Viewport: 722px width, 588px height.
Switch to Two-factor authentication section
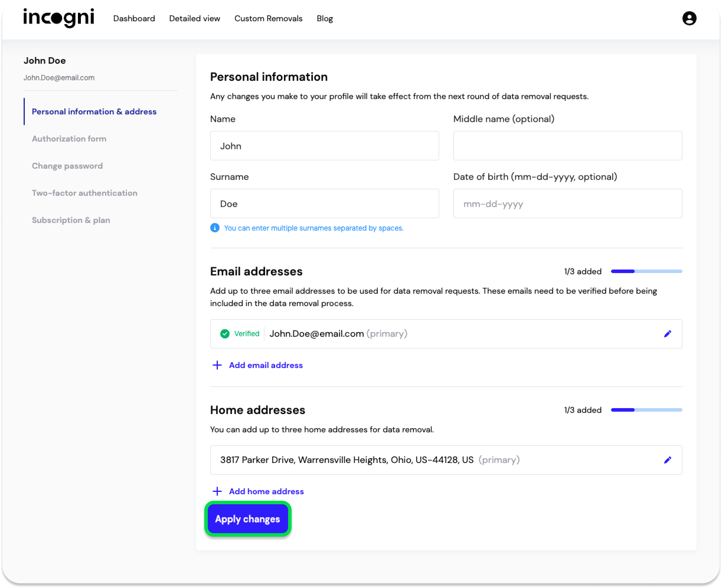point(84,193)
